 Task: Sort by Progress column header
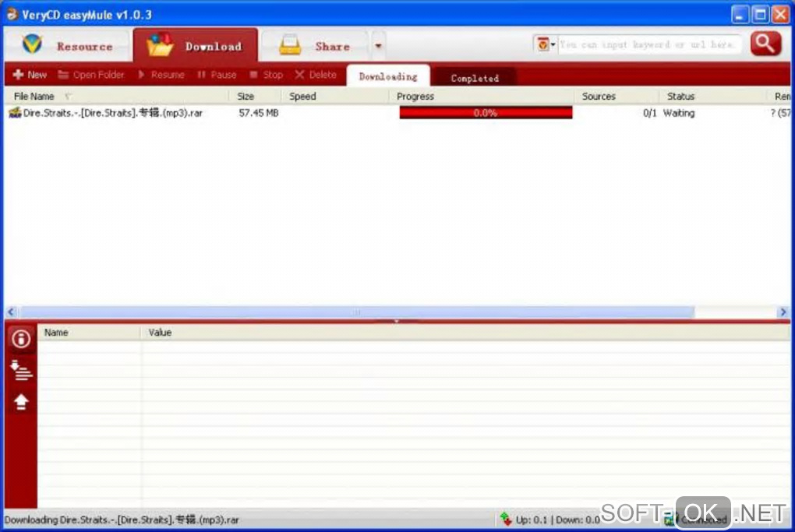pos(481,97)
